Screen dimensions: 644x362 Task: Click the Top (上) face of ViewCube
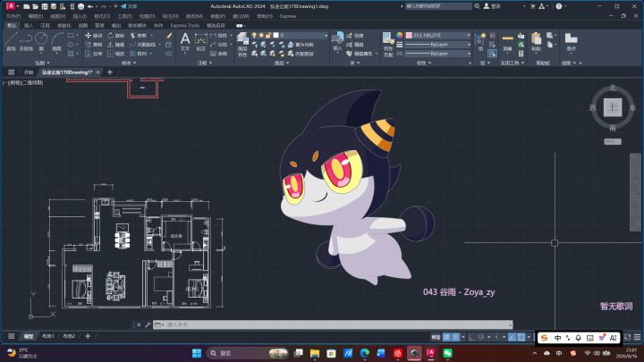click(613, 108)
